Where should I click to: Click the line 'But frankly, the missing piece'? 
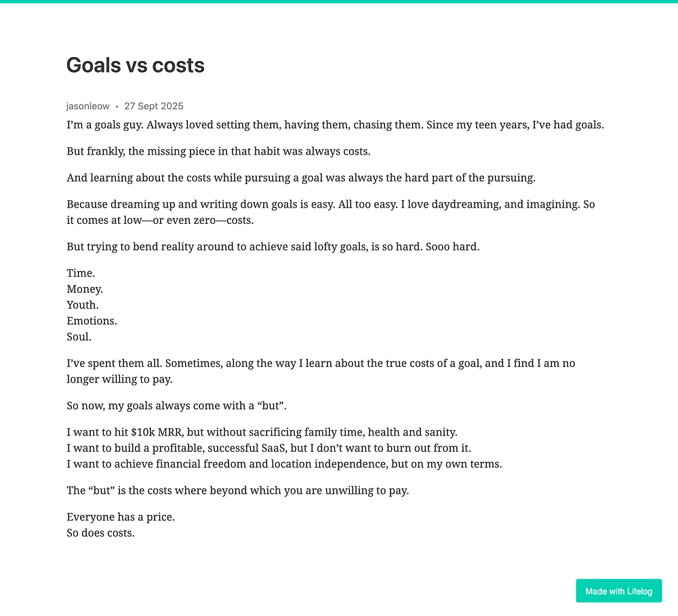pos(218,151)
